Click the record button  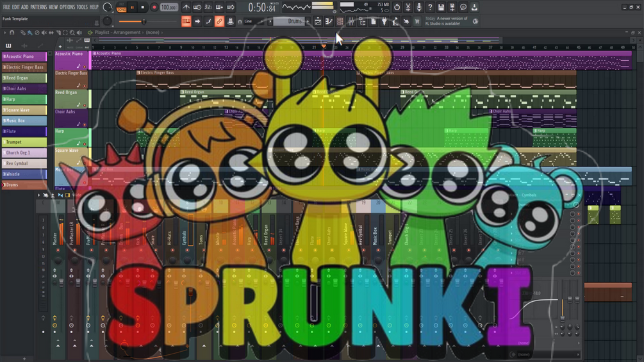154,8
